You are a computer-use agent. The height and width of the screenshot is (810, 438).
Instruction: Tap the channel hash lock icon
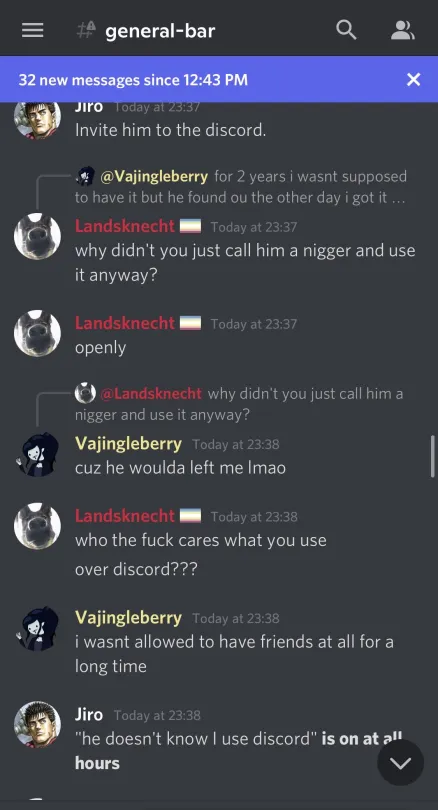[x=86, y=30]
